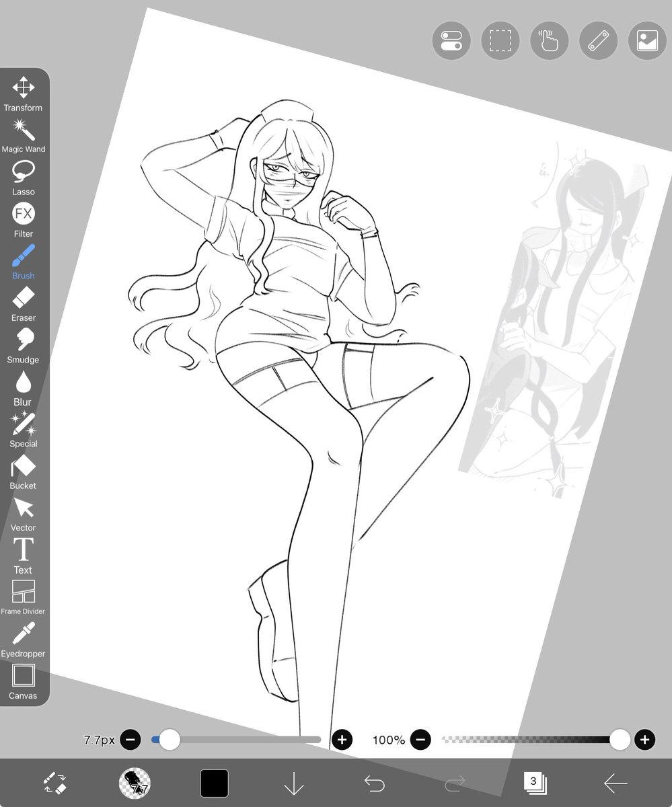Open the reference image button
The width and height of the screenshot is (672, 807).
pos(647,40)
